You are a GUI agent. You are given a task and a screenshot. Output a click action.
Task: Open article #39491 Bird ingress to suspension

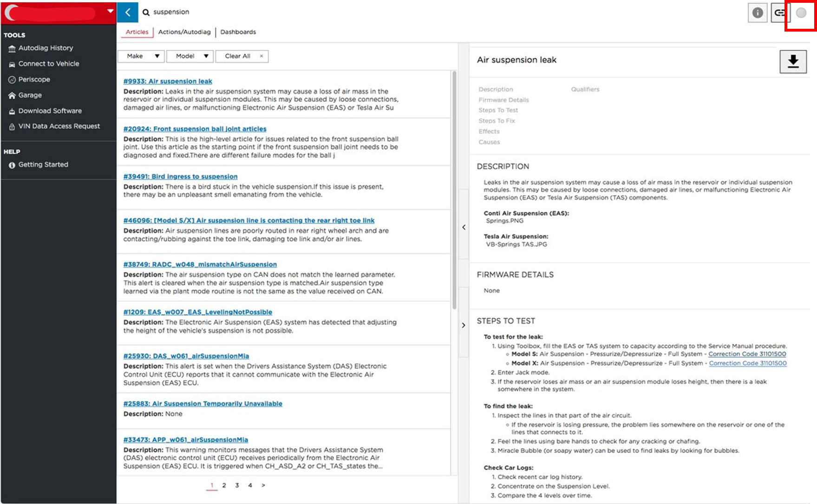click(180, 177)
